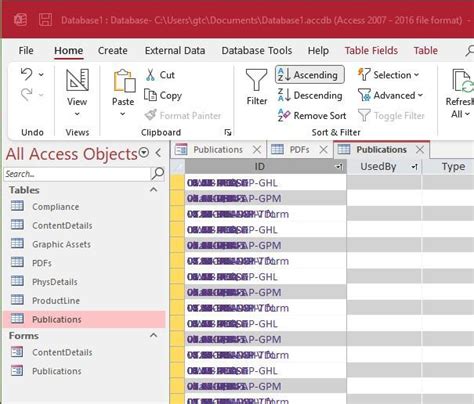Image resolution: width=474 pixels, height=404 pixels.
Task: Copy the selection
Action: tap(163, 95)
